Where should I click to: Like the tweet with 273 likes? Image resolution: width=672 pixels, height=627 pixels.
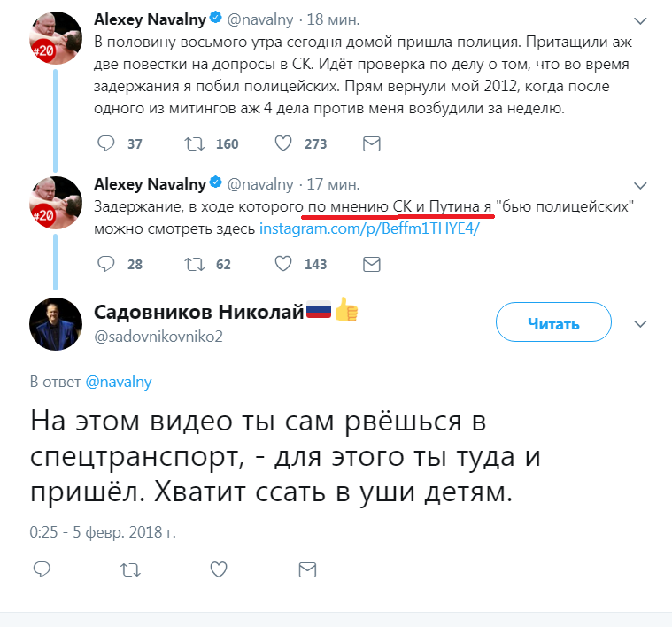[x=284, y=143]
